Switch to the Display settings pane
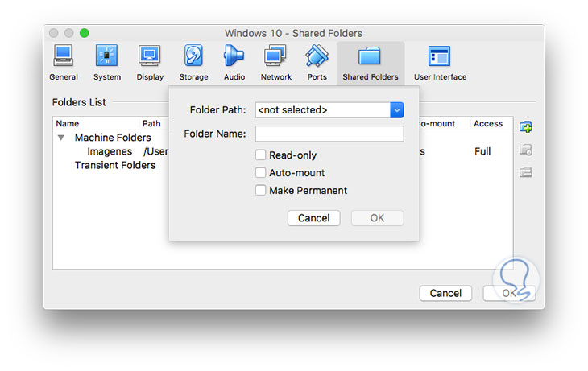Viewport: 588px width, 371px height. pyautogui.click(x=150, y=62)
